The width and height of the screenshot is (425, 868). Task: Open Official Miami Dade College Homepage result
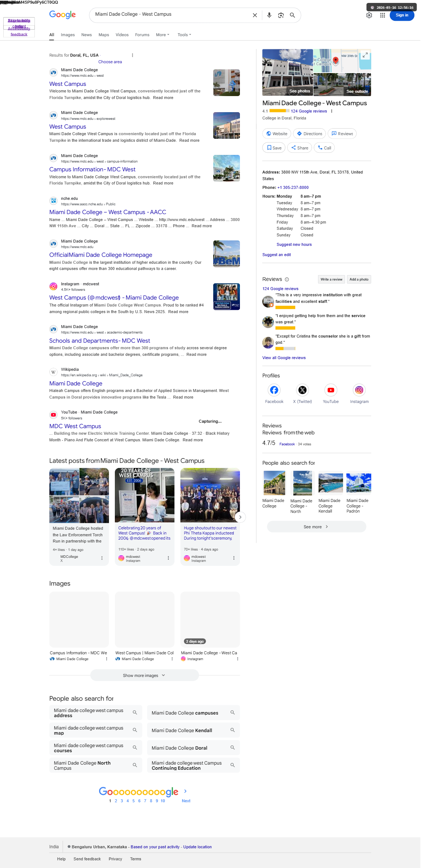click(x=101, y=255)
